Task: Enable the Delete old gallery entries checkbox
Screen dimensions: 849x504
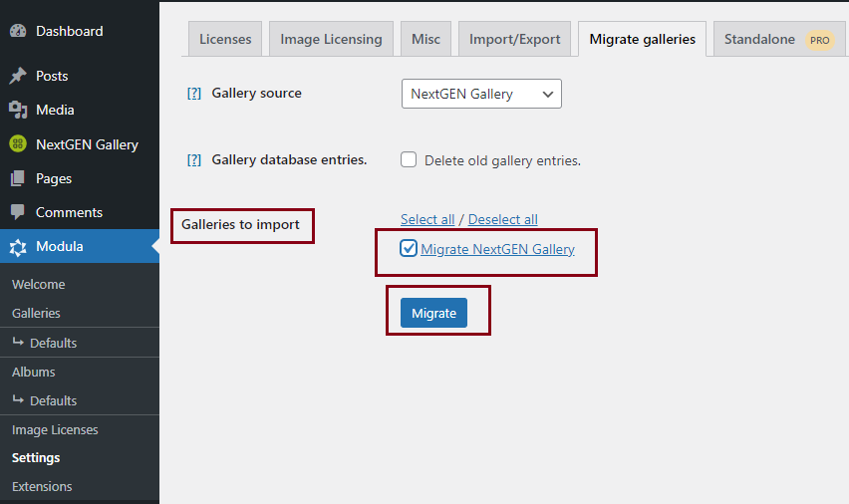Action: [x=409, y=160]
